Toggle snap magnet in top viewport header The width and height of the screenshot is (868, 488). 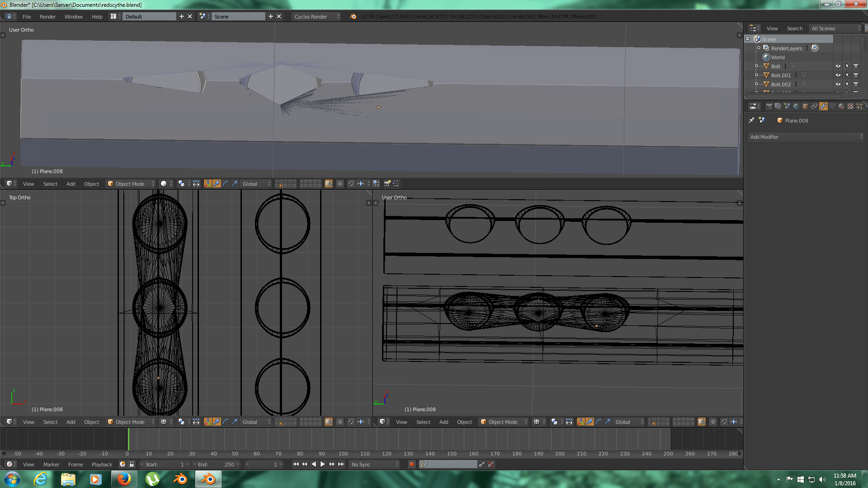click(x=351, y=183)
